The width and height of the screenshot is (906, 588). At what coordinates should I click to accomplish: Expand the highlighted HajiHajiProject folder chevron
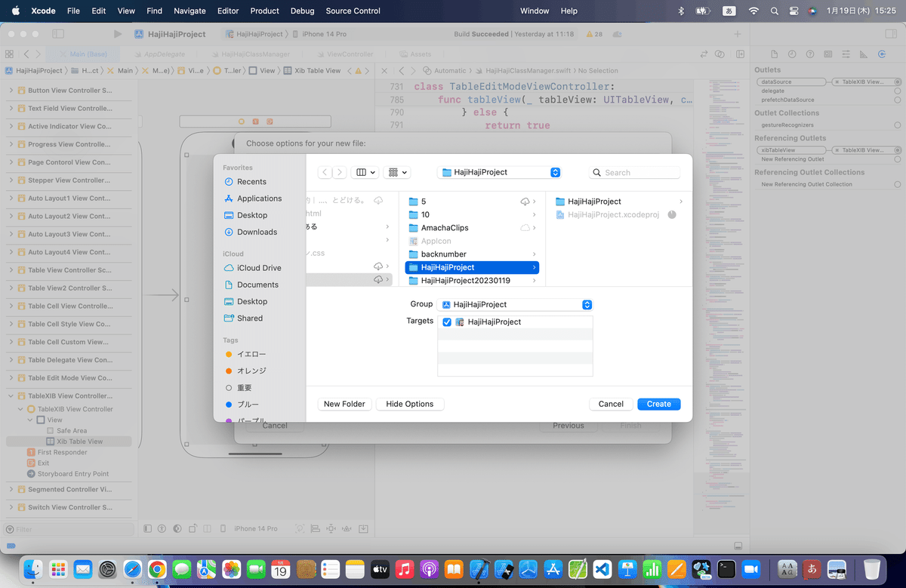[x=534, y=267]
